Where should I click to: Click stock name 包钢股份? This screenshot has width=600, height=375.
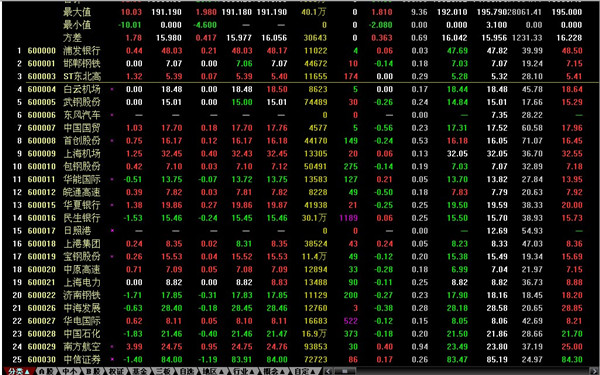pos(82,166)
